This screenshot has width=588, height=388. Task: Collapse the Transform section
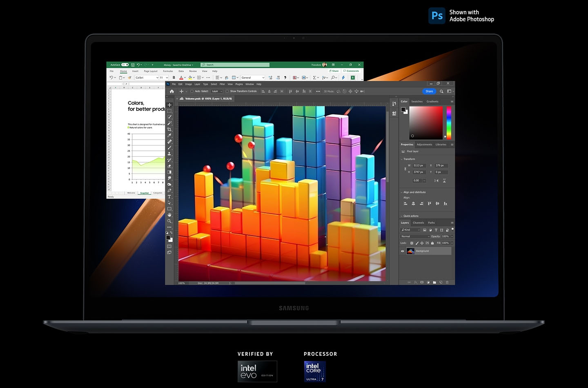pyautogui.click(x=402, y=159)
